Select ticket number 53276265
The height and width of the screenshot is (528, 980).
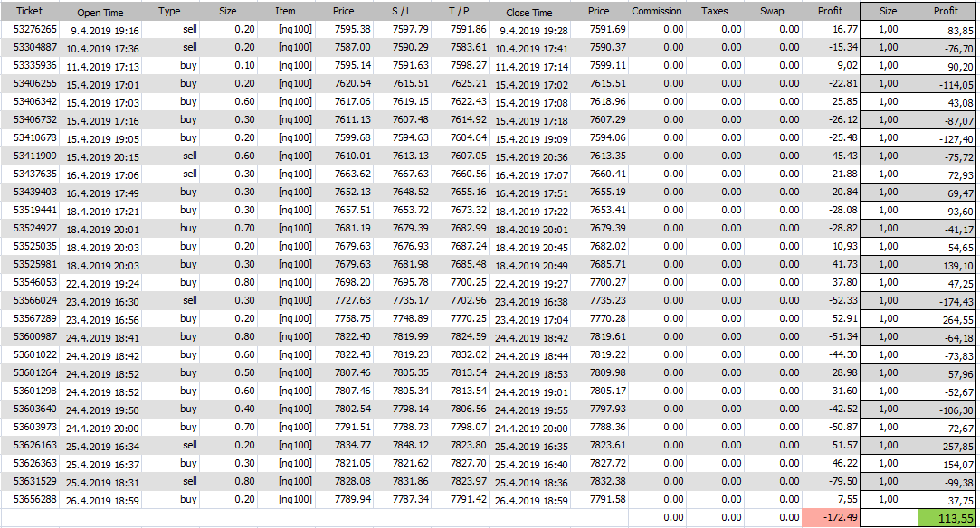click(x=36, y=30)
